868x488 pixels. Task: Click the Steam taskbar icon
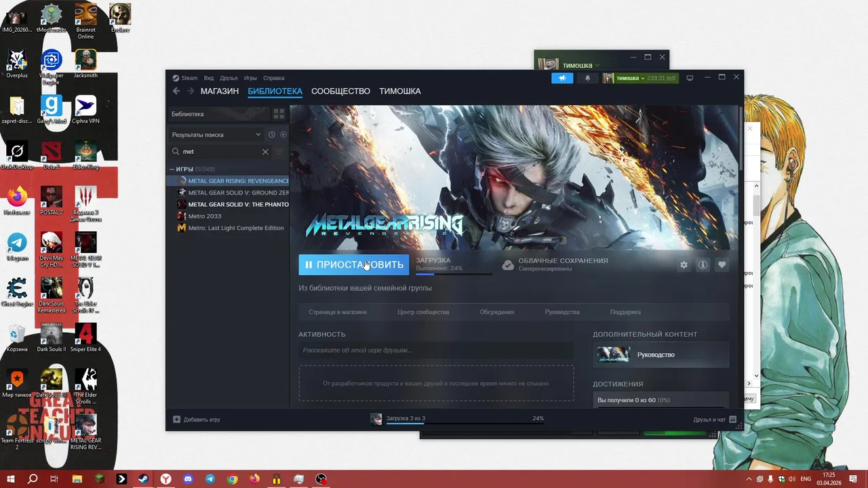pyautogui.click(x=144, y=479)
